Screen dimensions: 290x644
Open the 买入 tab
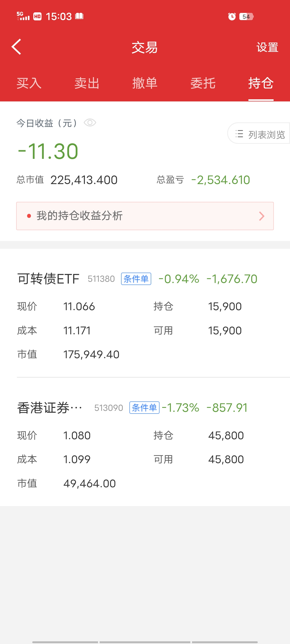click(x=29, y=83)
